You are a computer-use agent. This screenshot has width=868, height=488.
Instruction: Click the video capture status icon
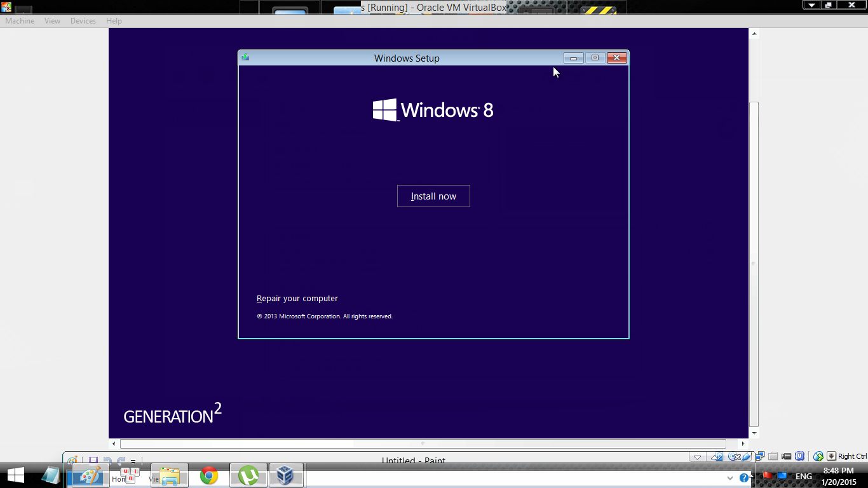tap(786, 456)
